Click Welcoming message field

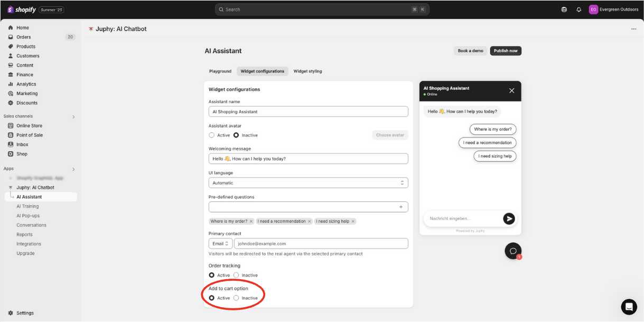[309, 159]
